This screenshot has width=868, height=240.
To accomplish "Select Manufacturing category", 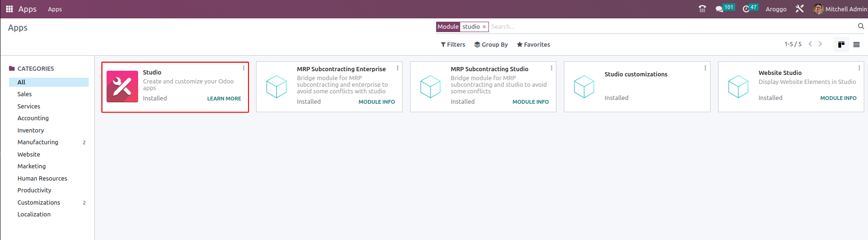I will pos(49,142).
